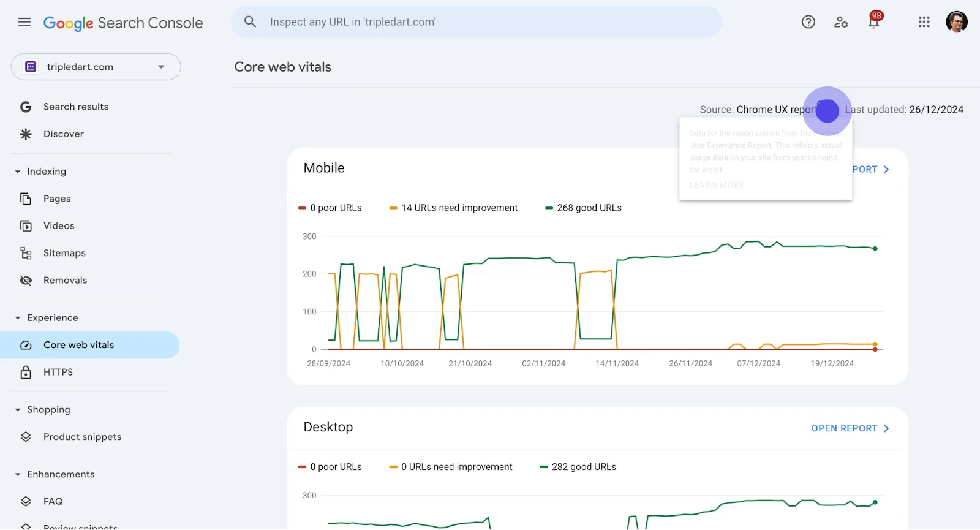
Task: Click Mobile 0 poor URLs legend
Action: (x=330, y=208)
